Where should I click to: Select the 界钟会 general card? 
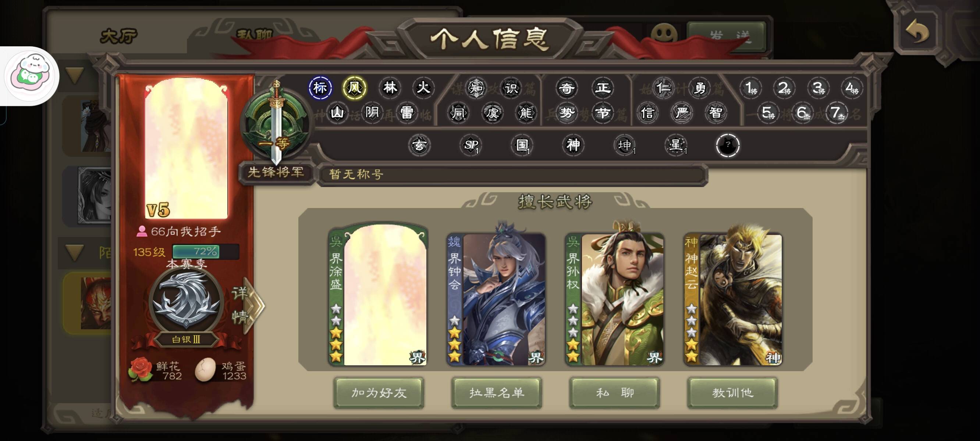[x=496, y=299]
